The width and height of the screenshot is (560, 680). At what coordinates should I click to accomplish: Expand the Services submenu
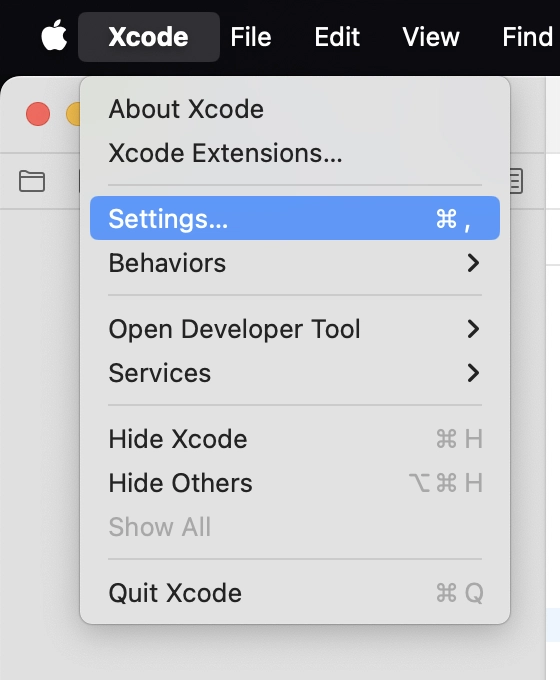pos(295,373)
